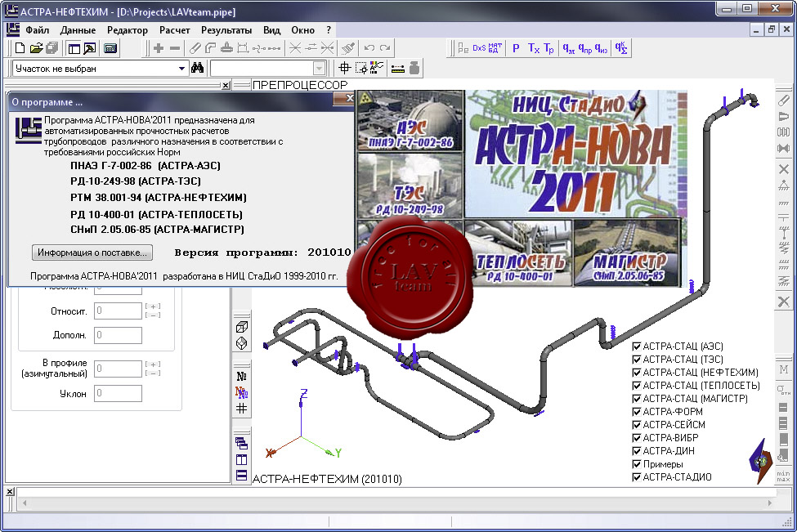Click the Уклон input field
The height and width of the screenshot is (532, 797).
pos(118,393)
